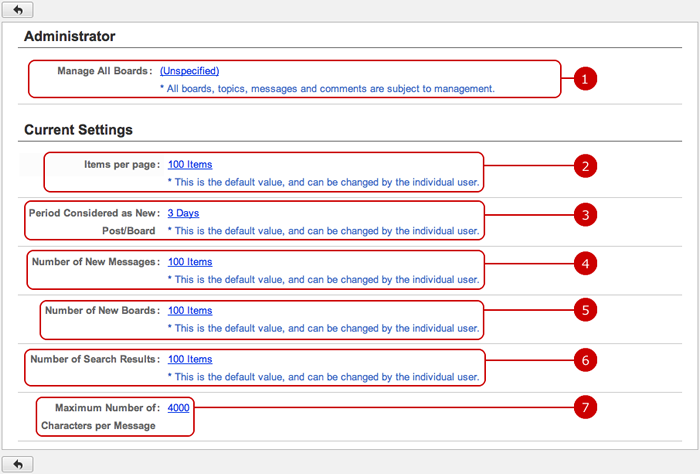The width and height of the screenshot is (700, 474).
Task: Select the Maximum Number of label
Action: (107, 407)
